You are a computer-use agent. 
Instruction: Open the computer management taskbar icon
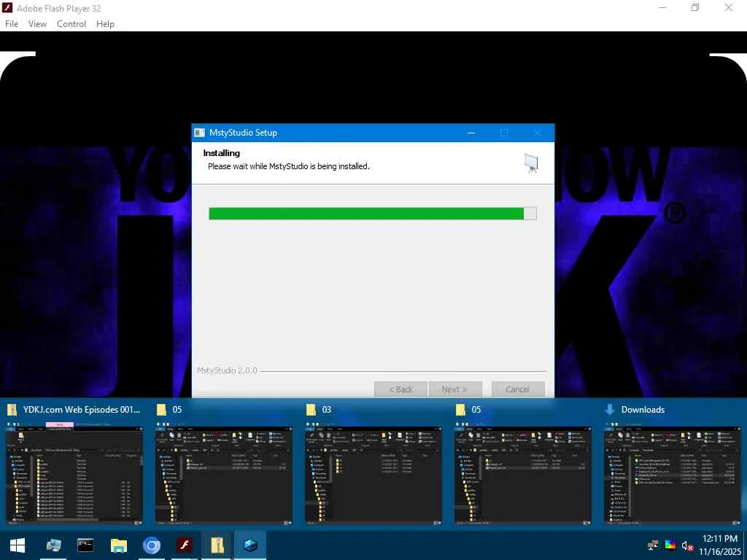[x=53, y=545]
